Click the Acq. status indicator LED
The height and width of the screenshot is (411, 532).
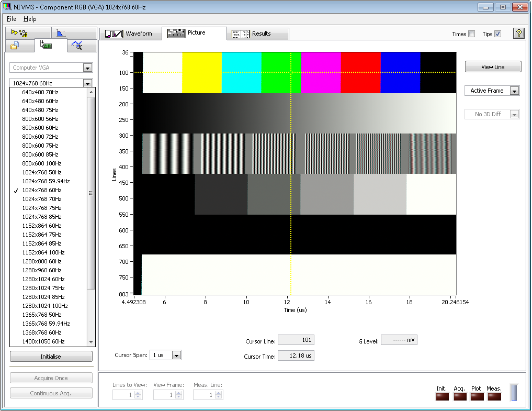tap(460, 397)
